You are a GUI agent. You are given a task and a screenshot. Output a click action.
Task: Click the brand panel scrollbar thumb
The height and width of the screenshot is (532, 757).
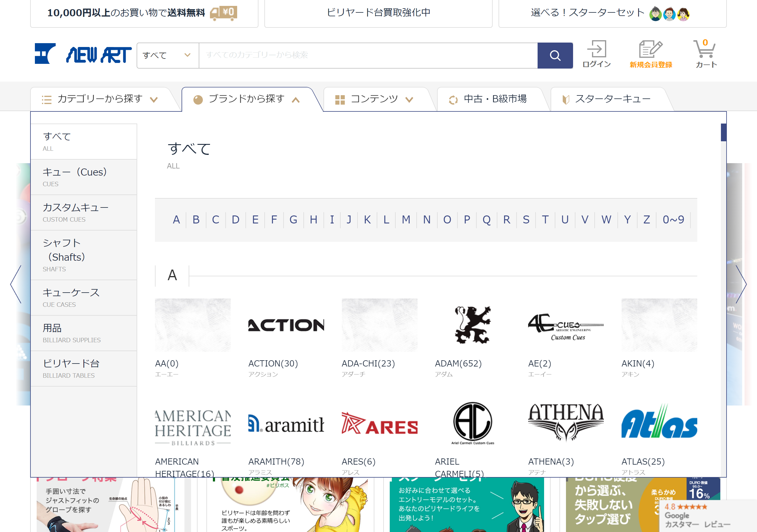723,132
